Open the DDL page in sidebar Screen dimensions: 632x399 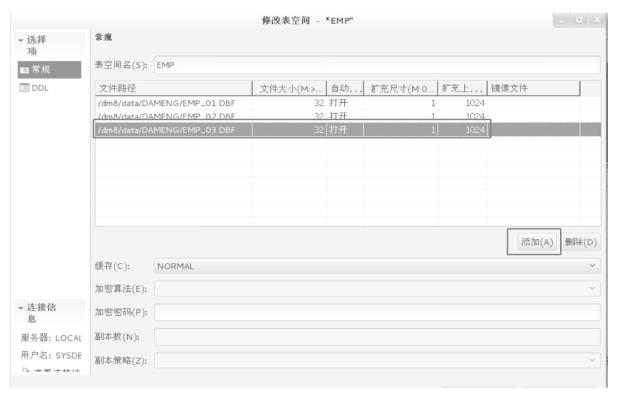[x=40, y=88]
